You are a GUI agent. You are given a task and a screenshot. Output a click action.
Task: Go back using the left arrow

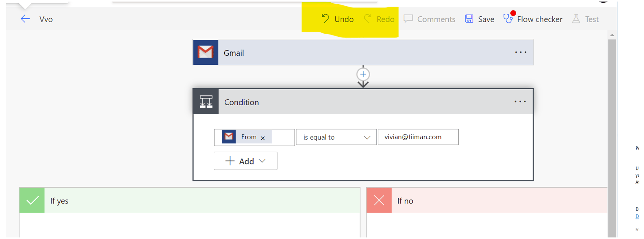[25, 19]
